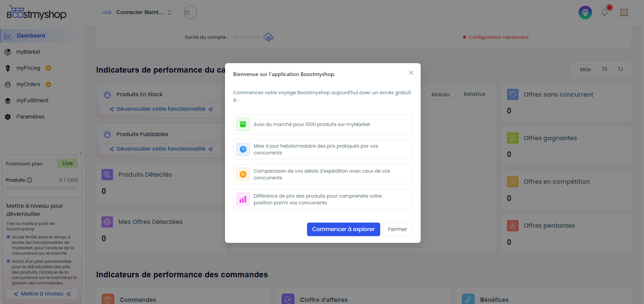Screen dimensions: 644x304
Task: Click the premium badge next to myOrders
Action: [x=48, y=84]
